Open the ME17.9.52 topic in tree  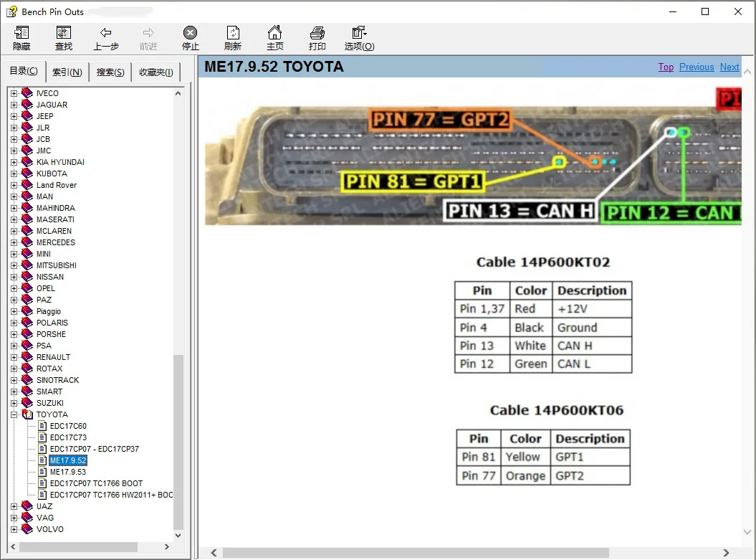point(68,460)
